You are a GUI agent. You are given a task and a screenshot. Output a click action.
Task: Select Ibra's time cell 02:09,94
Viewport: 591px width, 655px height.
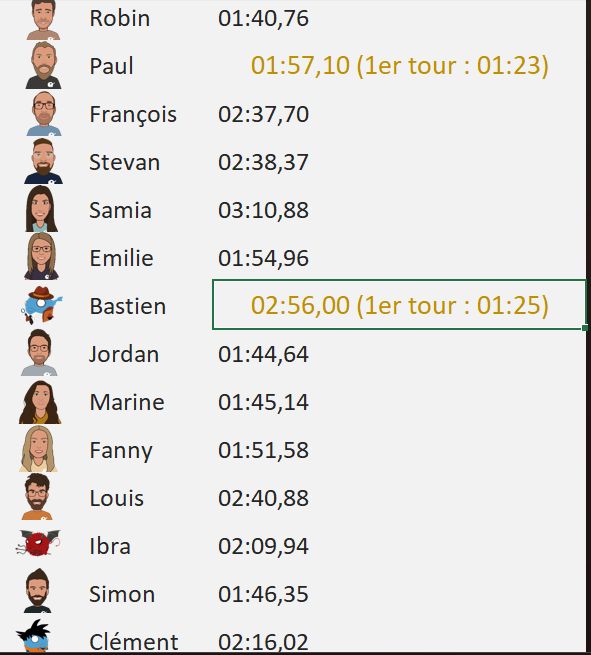click(263, 546)
